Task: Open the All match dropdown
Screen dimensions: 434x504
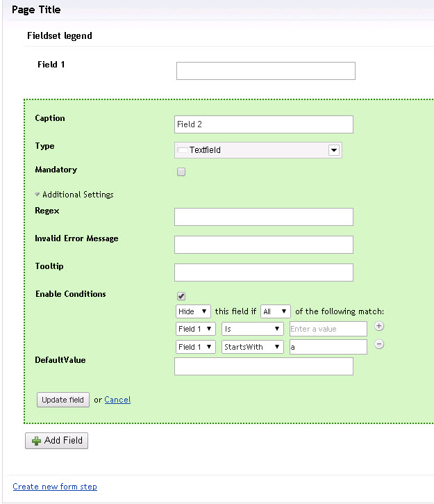Action: [275, 311]
